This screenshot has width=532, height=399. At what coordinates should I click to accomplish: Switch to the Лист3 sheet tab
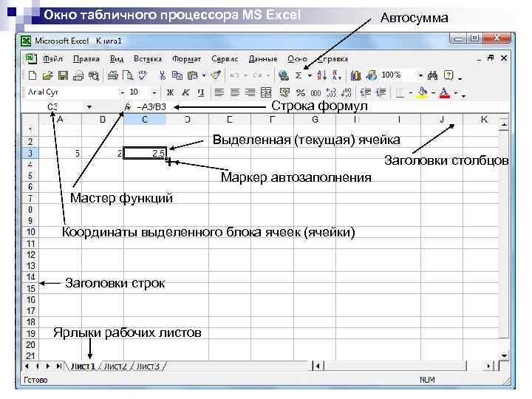click(148, 366)
